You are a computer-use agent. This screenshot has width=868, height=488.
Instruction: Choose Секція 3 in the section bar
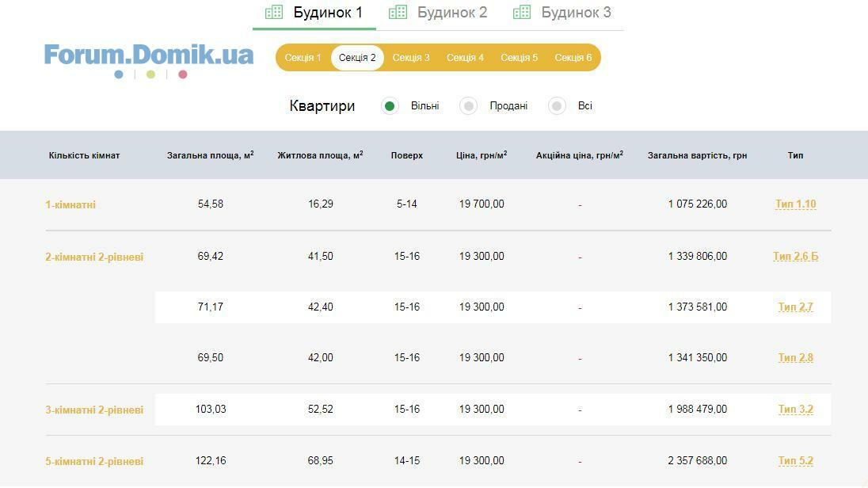tap(411, 58)
